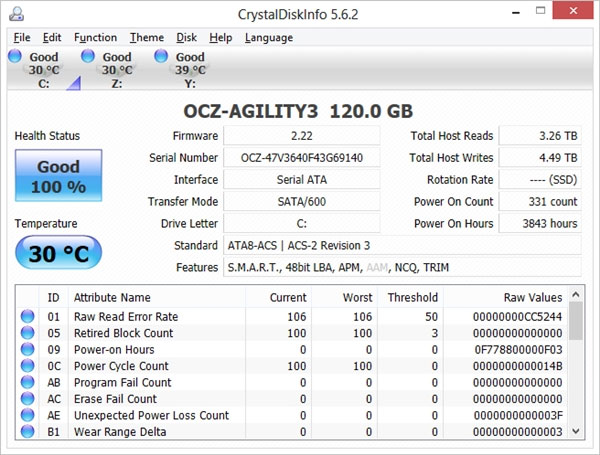Click the 30 °C temperature button
600x455 pixels.
(x=58, y=253)
